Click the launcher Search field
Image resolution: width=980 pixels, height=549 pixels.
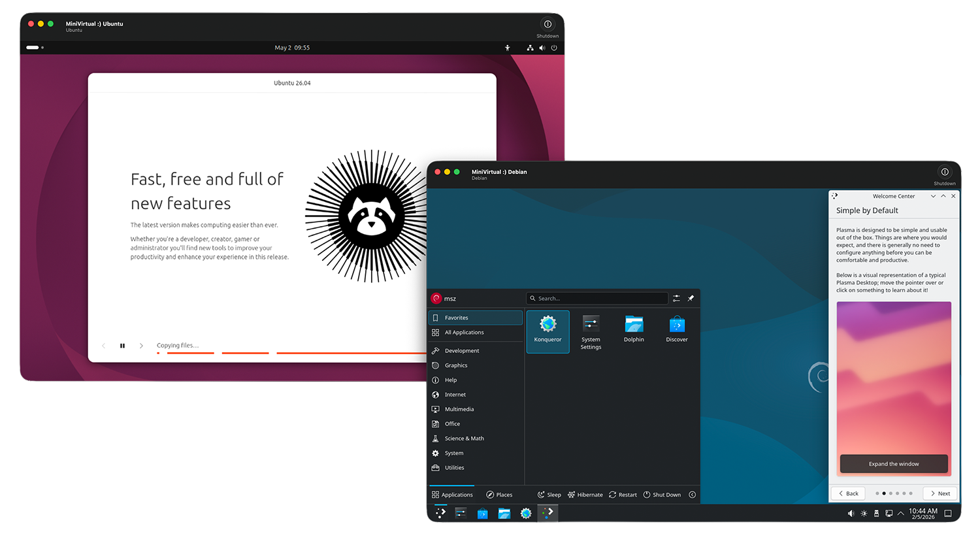[x=597, y=299]
